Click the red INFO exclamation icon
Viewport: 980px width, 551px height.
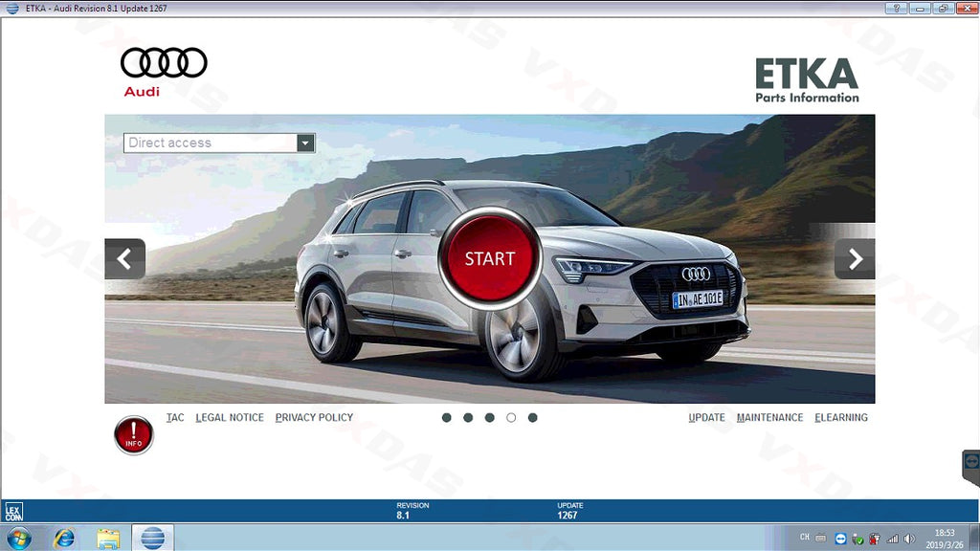[134, 435]
